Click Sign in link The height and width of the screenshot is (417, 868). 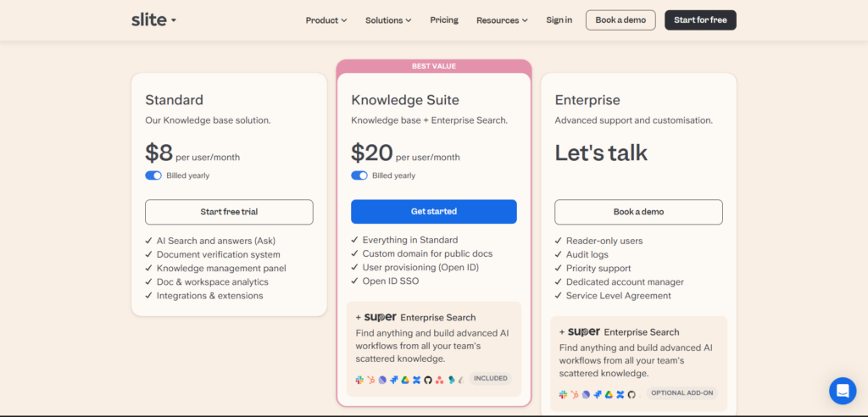click(559, 20)
